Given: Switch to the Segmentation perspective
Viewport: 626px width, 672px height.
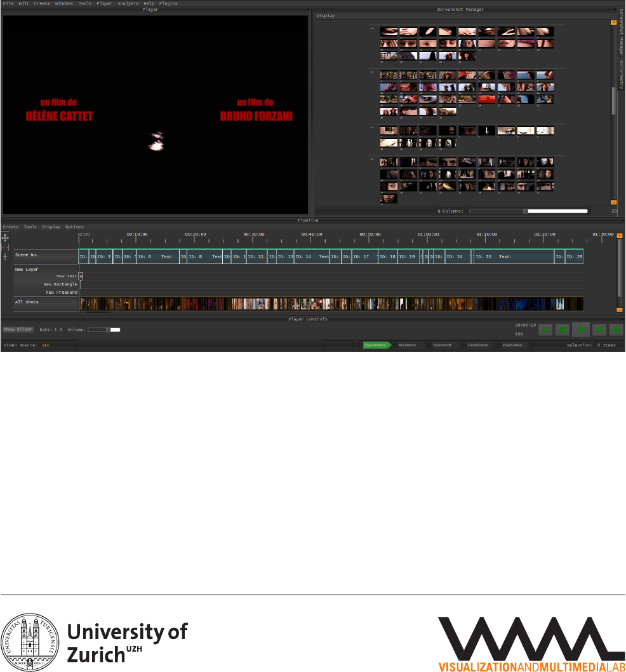Looking at the screenshot, I should (376, 345).
